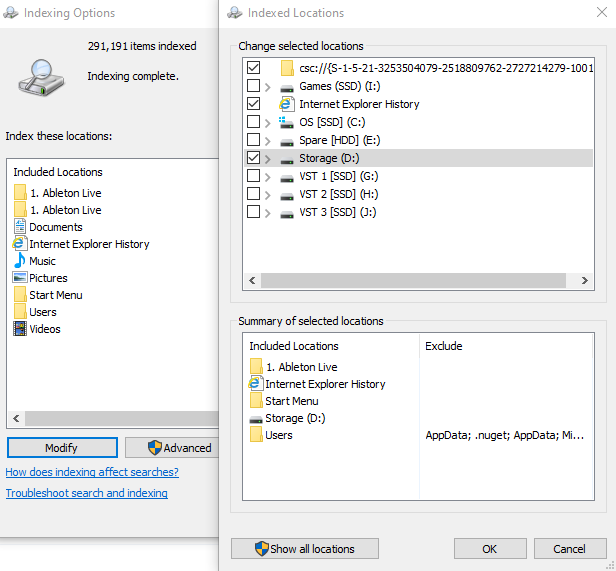Click the Games (SSD) (I:) drive icon
The height and width of the screenshot is (571, 616).
click(287, 88)
